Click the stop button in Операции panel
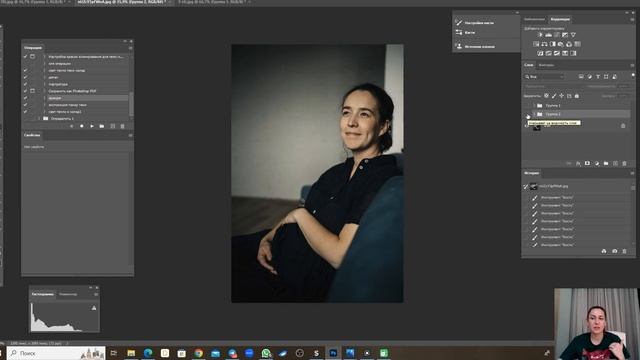This screenshot has width=640, height=360. [x=71, y=127]
